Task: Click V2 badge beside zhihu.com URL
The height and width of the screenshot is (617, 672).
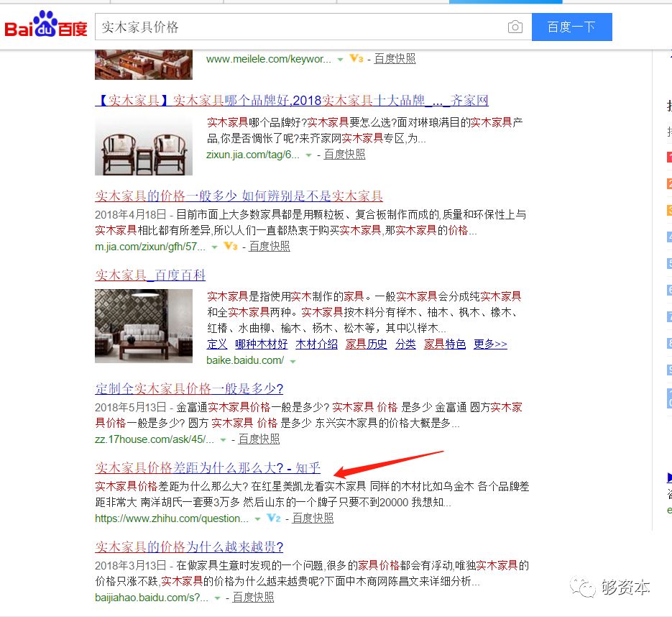Action: (274, 518)
